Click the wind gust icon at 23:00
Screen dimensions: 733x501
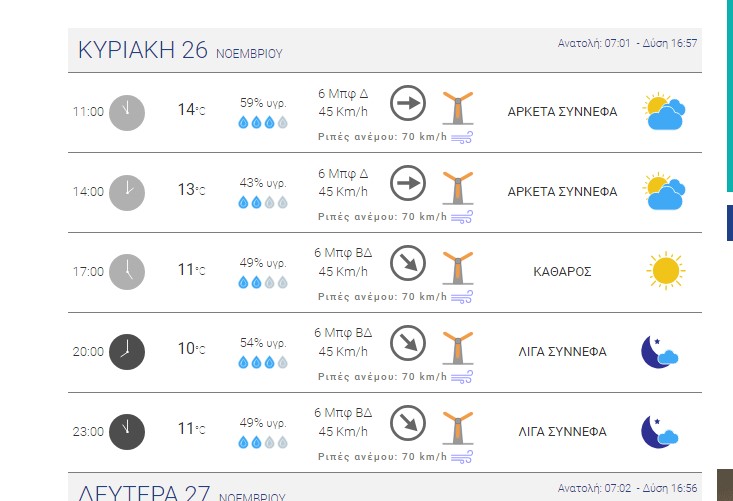point(461,456)
